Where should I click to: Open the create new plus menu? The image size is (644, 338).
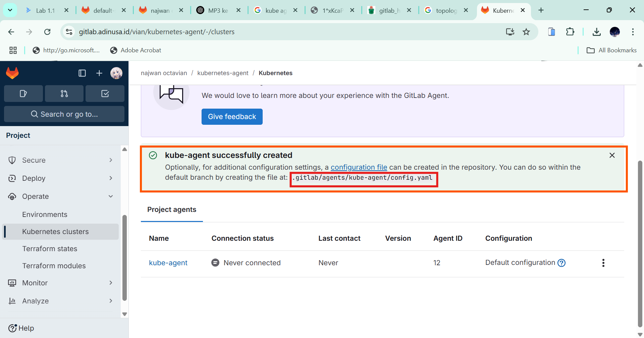tap(99, 73)
